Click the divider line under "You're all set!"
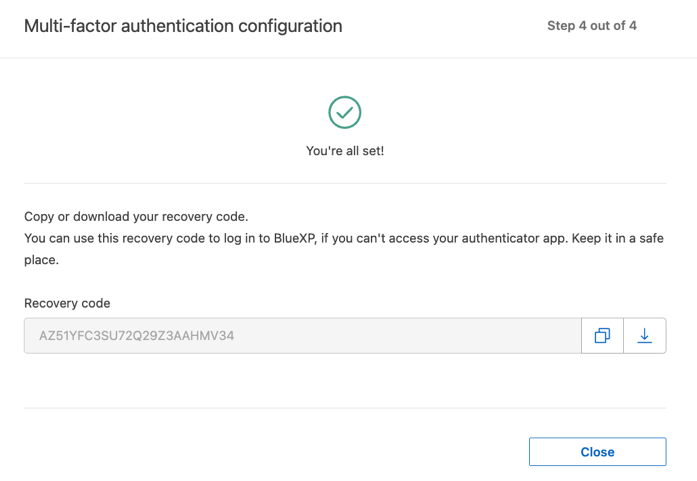The width and height of the screenshot is (697, 481). tap(345, 183)
